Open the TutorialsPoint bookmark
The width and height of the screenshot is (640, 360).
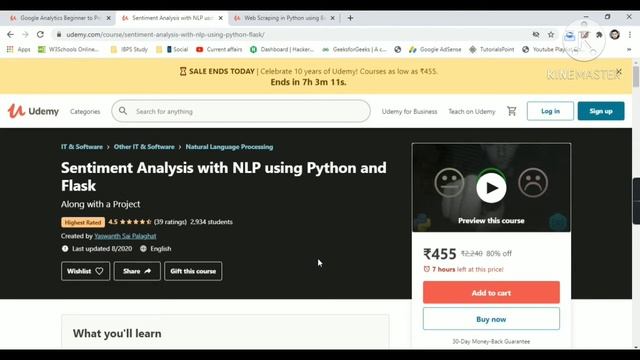(491, 49)
